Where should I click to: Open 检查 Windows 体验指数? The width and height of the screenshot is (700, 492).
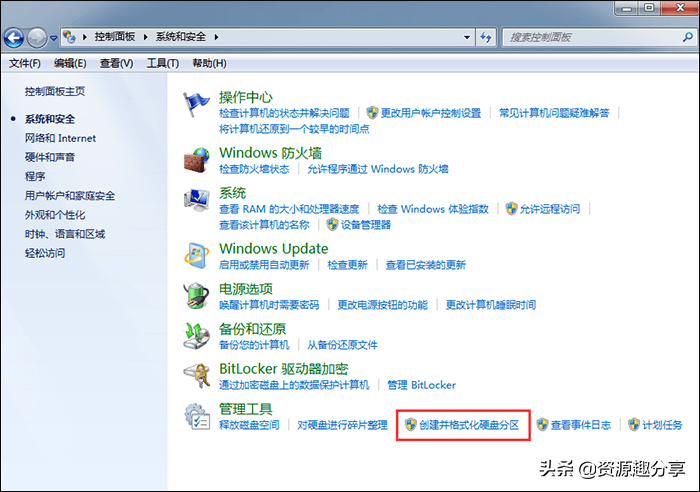(x=433, y=209)
